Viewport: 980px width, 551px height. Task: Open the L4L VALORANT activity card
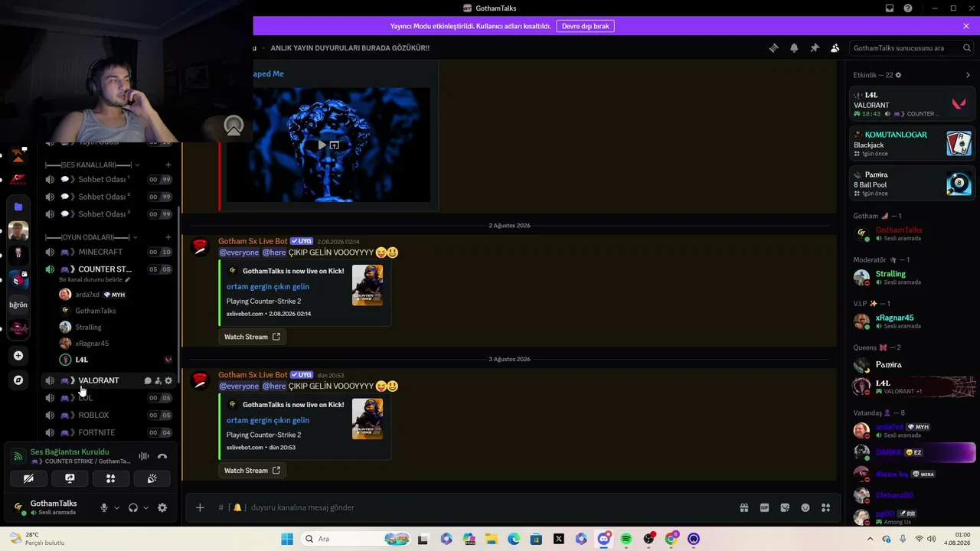913,104
